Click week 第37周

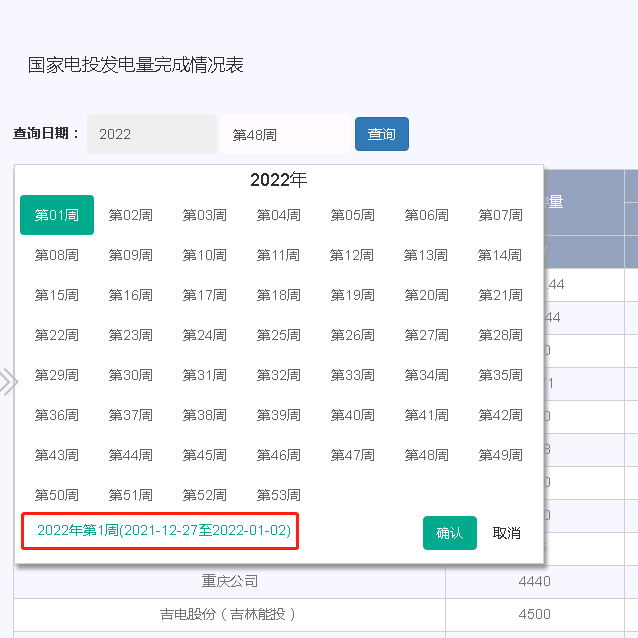point(131,415)
